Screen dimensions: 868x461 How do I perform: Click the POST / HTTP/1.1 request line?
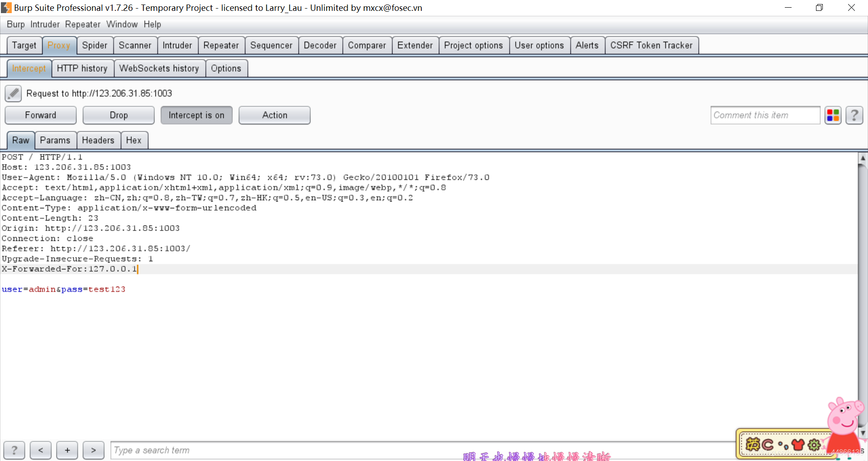[x=42, y=157]
